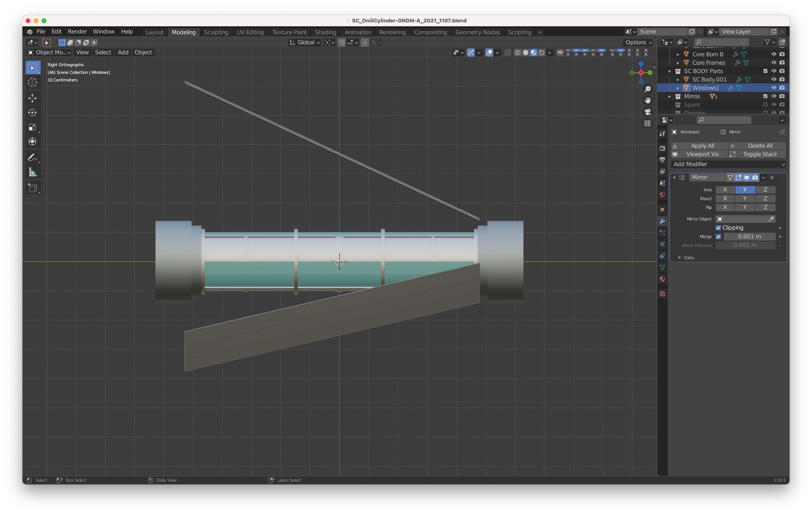
Task: Pin the properties context with pin icon
Action: [x=782, y=132]
